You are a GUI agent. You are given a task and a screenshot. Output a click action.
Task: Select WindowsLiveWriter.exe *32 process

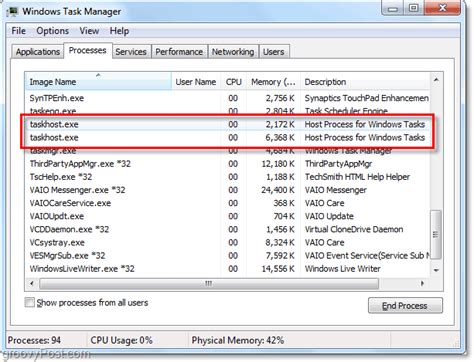227,269
